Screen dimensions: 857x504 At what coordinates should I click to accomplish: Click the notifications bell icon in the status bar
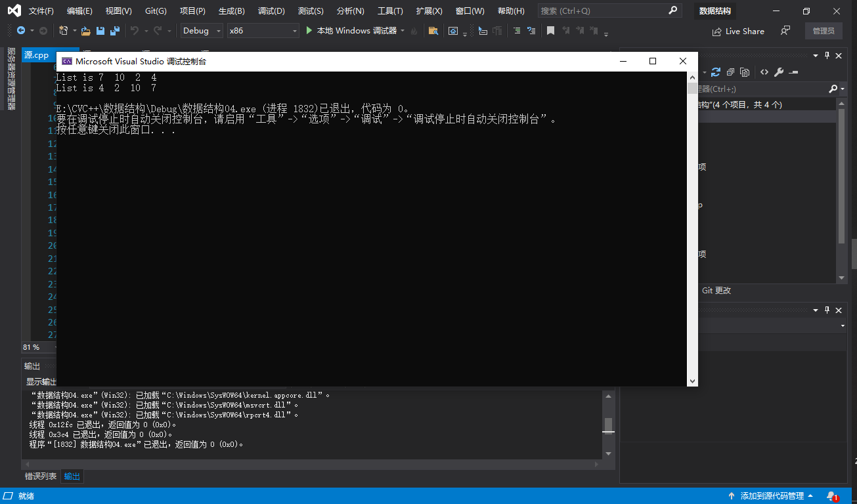click(831, 495)
